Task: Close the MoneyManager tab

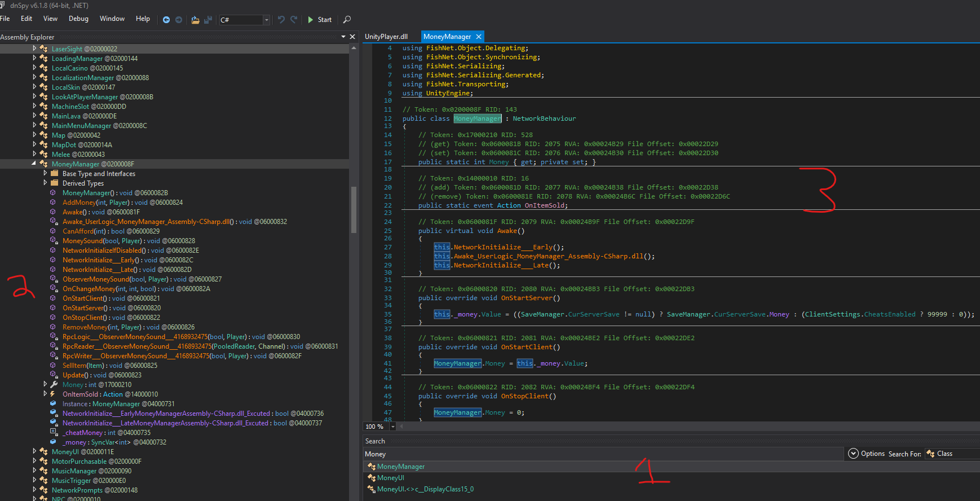Action: [479, 37]
